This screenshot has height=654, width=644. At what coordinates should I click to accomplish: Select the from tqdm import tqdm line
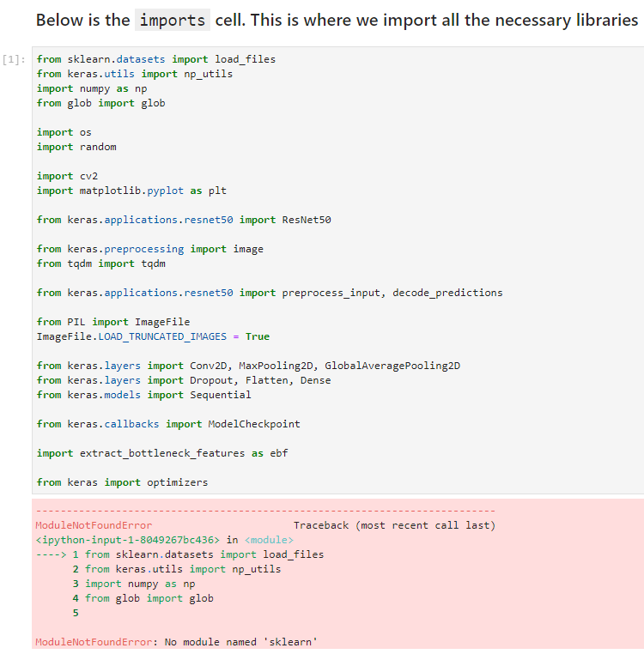point(100,263)
